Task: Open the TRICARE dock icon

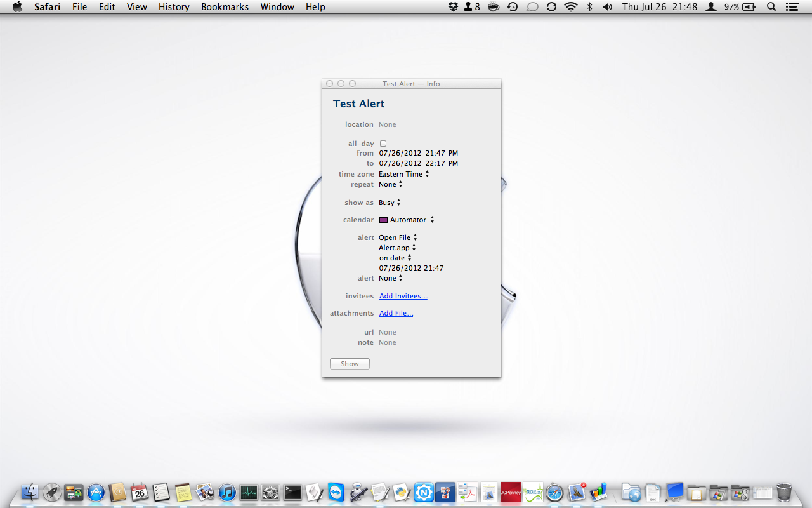Action: [533, 492]
